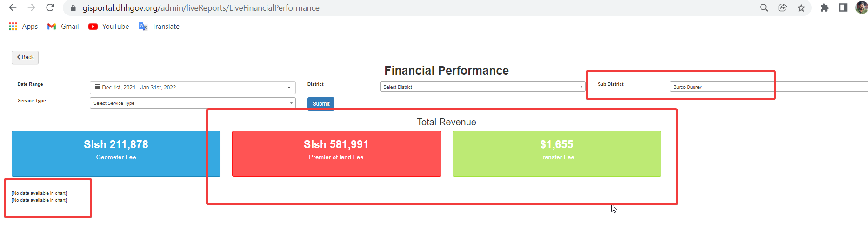
Task: Click the browser forward arrow
Action: click(31, 7)
